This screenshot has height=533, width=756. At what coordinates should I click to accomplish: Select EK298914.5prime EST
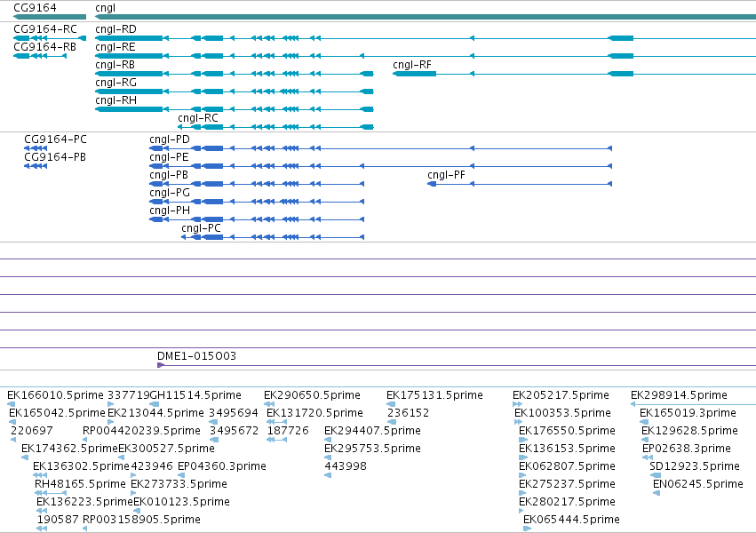[679, 395]
